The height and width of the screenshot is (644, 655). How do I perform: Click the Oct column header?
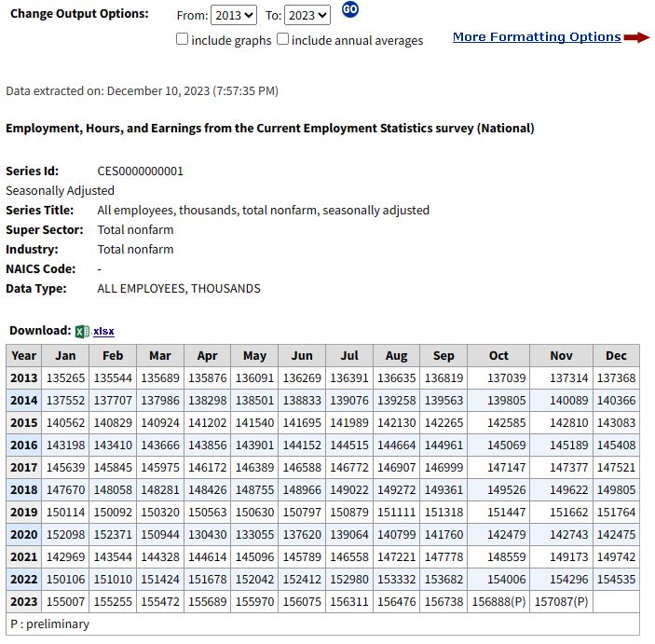tap(498, 356)
